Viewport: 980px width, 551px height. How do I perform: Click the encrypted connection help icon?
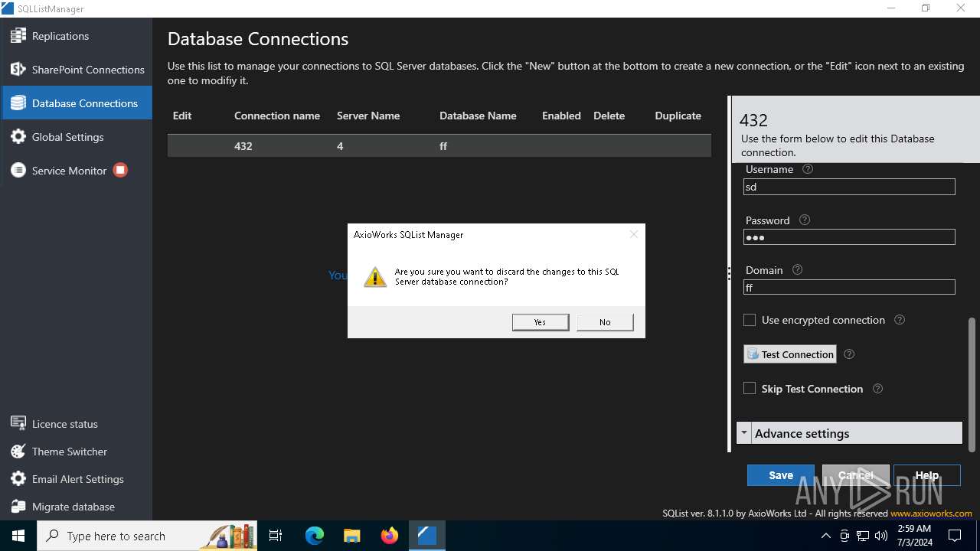pyautogui.click(x=900, y=320)
